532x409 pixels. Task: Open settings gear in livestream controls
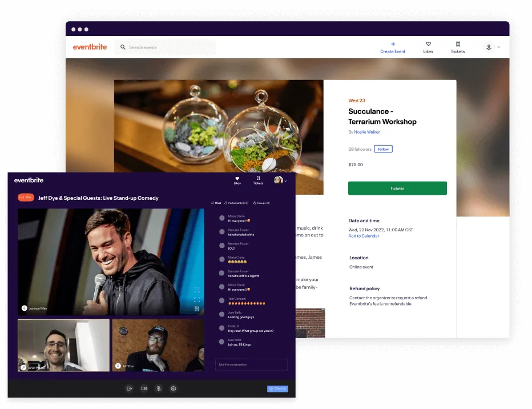[x=174, y=388]
